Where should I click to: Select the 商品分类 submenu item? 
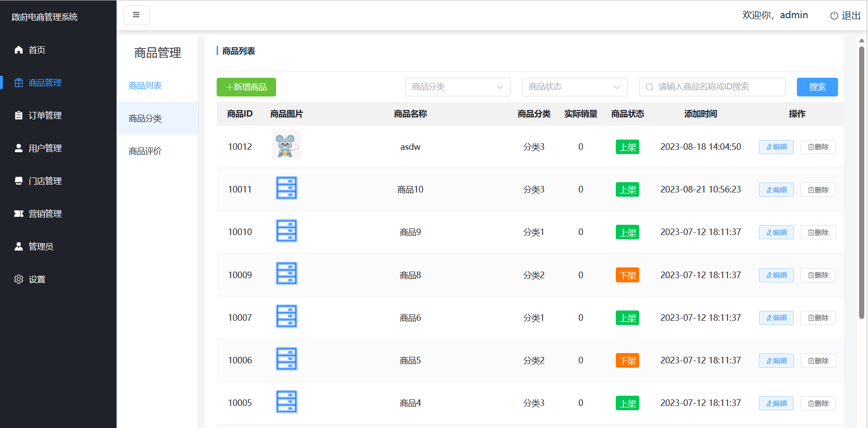click(158, 118)
